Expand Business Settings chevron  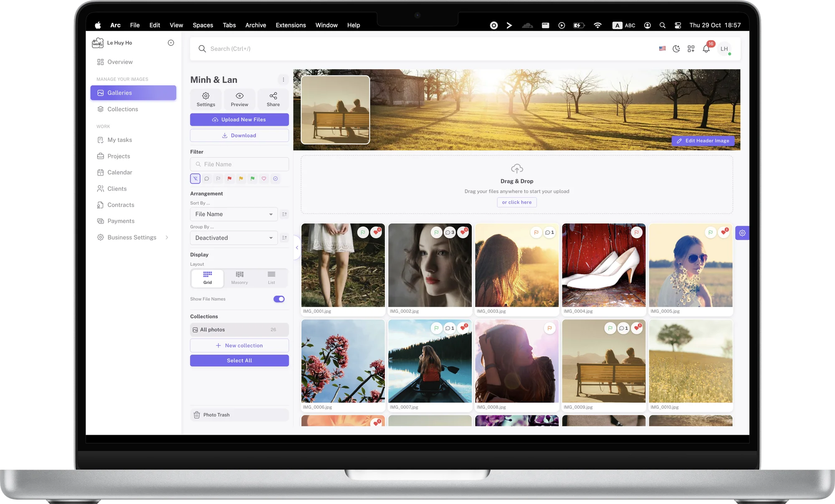pos(167,238)
